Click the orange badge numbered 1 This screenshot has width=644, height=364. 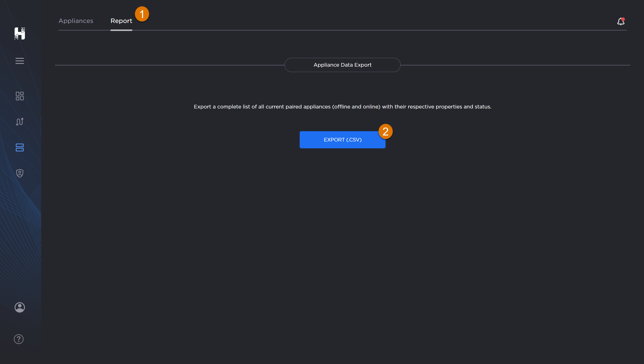click(142, 14)
